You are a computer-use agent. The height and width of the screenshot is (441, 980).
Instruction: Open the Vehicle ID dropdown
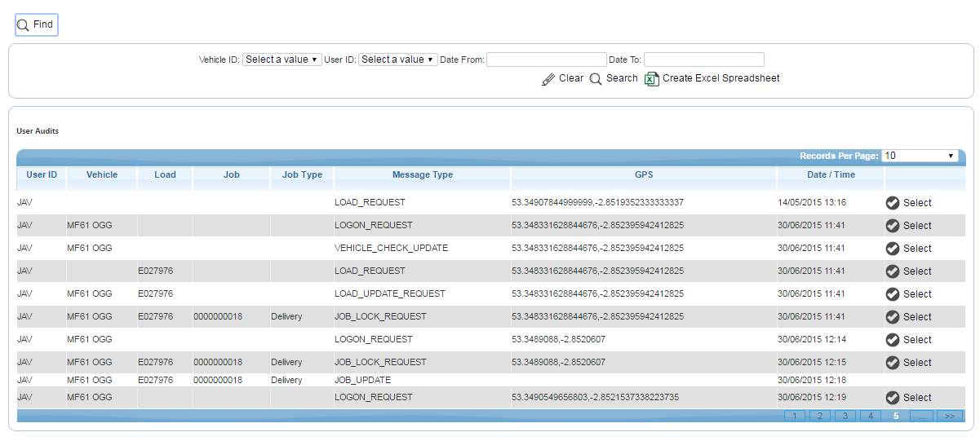282,60
